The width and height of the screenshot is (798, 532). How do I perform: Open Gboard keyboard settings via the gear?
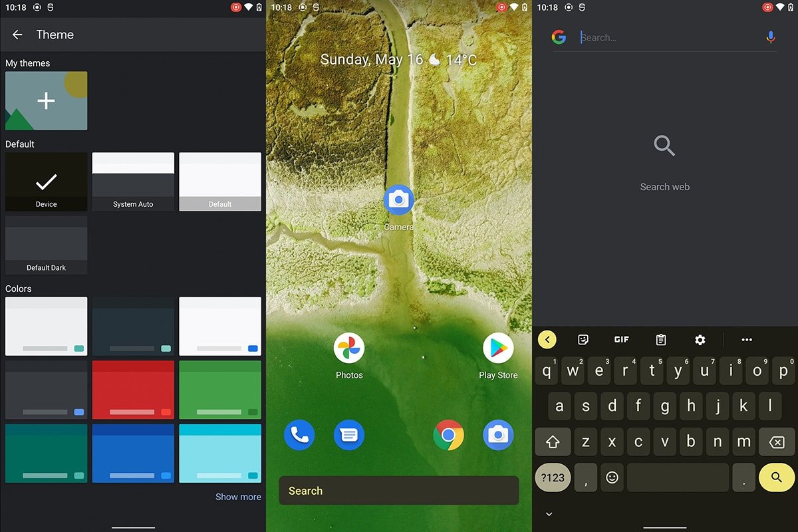pyautogui.click(x=700, y=339)
